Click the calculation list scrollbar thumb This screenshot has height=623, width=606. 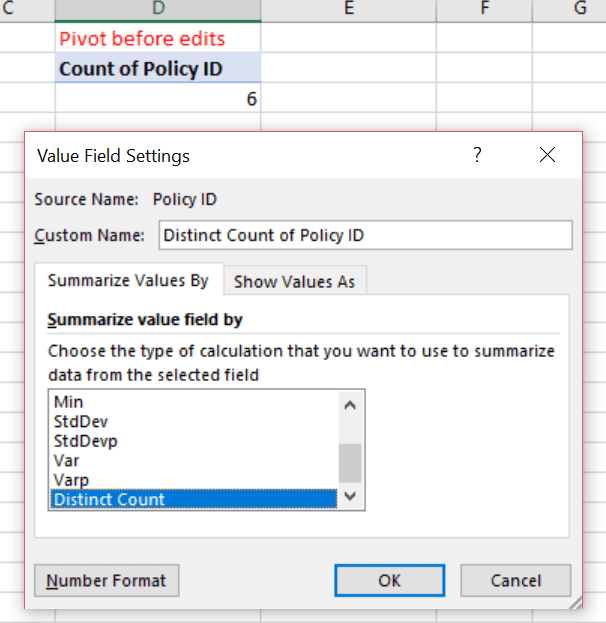(x=350, y=463)
